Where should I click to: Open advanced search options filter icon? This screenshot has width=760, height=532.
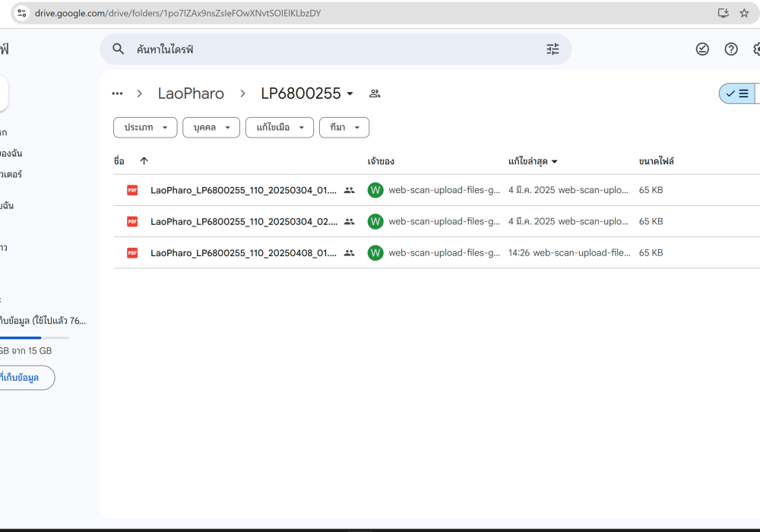553,49
